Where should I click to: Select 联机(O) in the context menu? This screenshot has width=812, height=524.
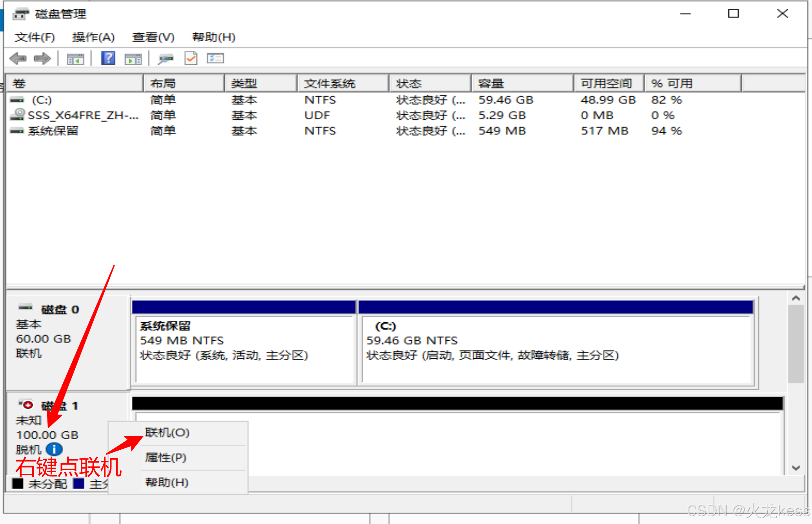pyautogui.click(x=167, y=433)
